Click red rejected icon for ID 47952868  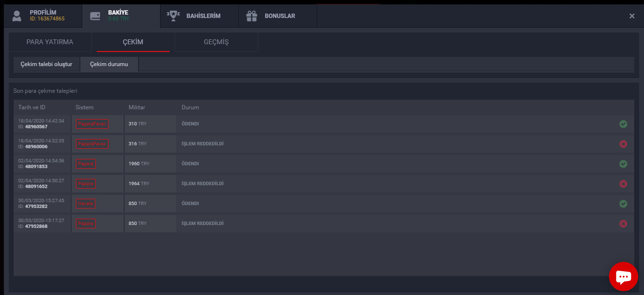click(623, 224)
